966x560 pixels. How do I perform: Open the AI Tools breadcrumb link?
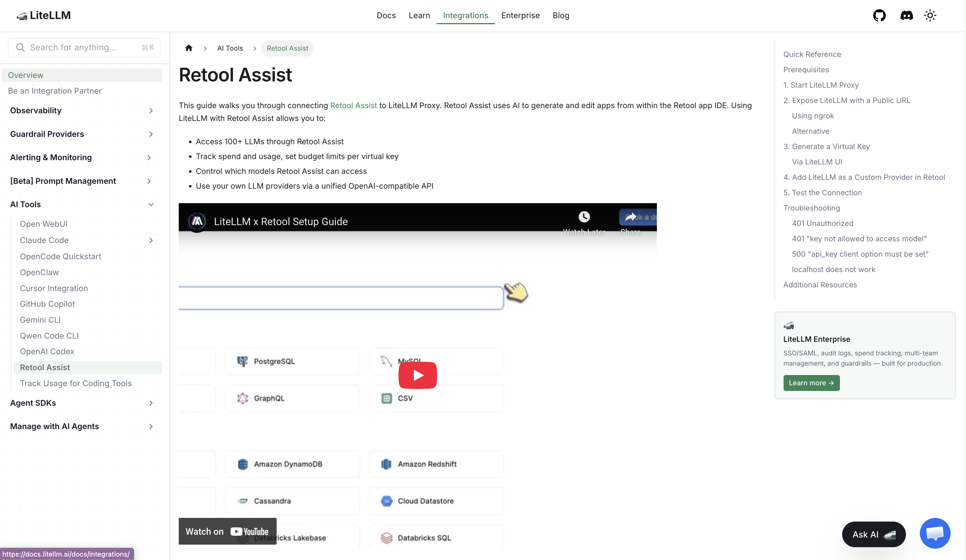[x=230, y=48]
